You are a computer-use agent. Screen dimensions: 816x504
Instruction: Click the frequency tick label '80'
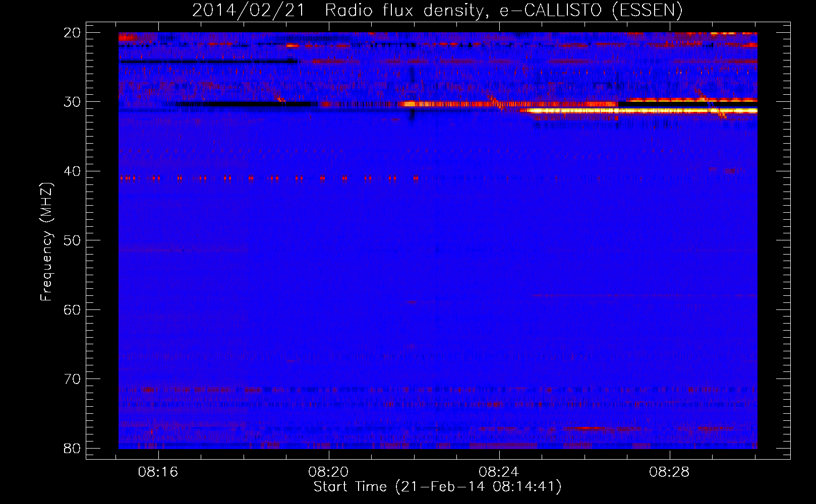[72, 448]
